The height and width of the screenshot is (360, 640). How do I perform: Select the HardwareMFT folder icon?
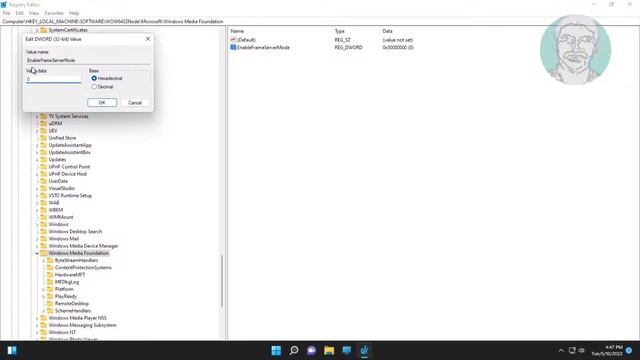(x=50, y=275)
